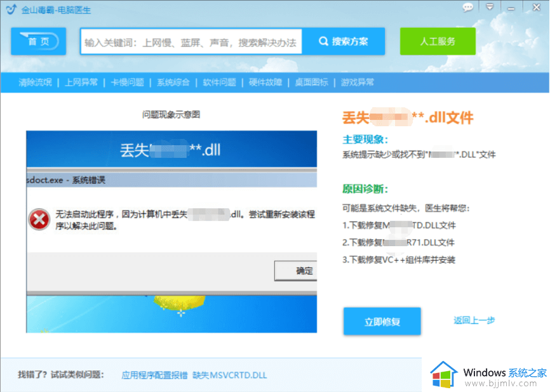This screenshot has width=550, height=392.
Task: Click the red error X icon in illustration
Action: (39, 219)
